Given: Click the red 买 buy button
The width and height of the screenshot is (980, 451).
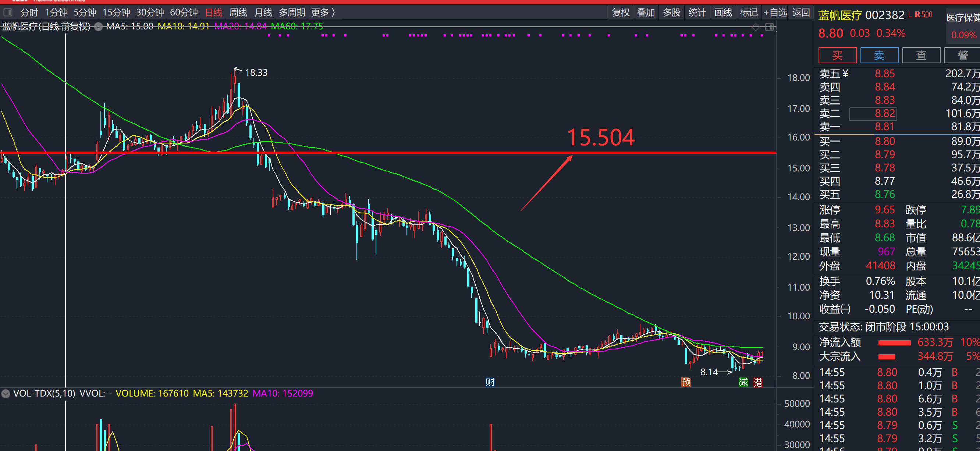Looking at the screenshot, I should pyautogui.click(x=837, y=56).
